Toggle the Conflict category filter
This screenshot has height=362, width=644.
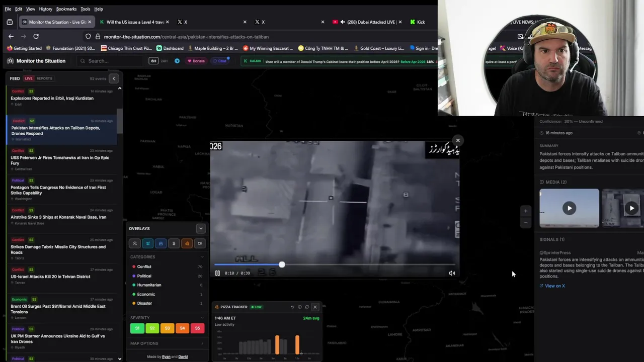pyautogui.click(x=167, y=266)
